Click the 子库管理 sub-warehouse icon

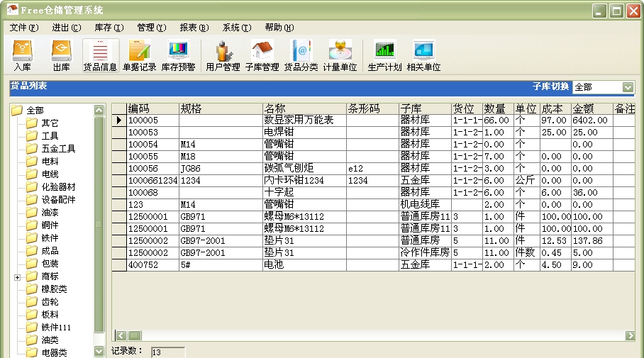(x=262, y=55)
